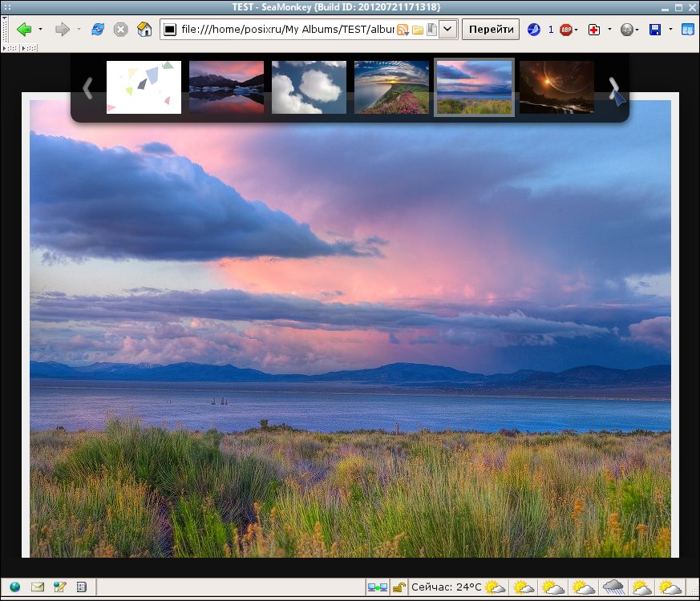Collapse the navigation toolbar using its grippy

pyautogui.click(x=5, y=30)
